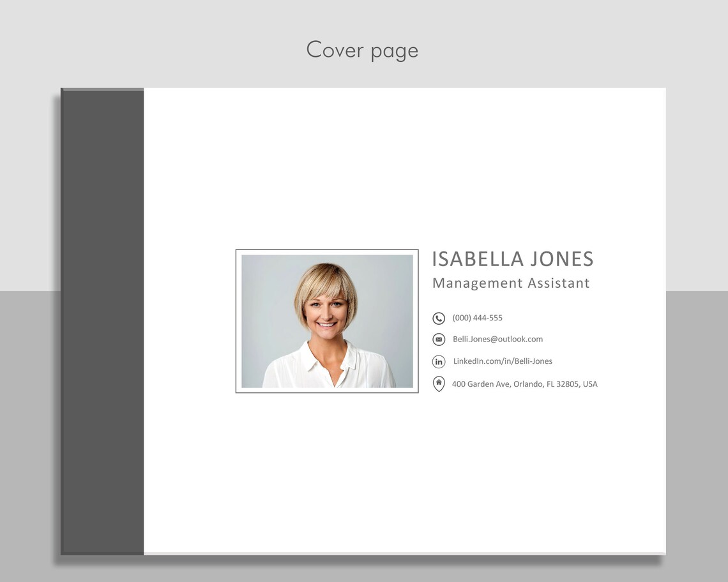Image resolution: width=728 pixels, height=582 pixels.
Task: Select the ISABELLA JONES name heading
Action: coord(513,259)
